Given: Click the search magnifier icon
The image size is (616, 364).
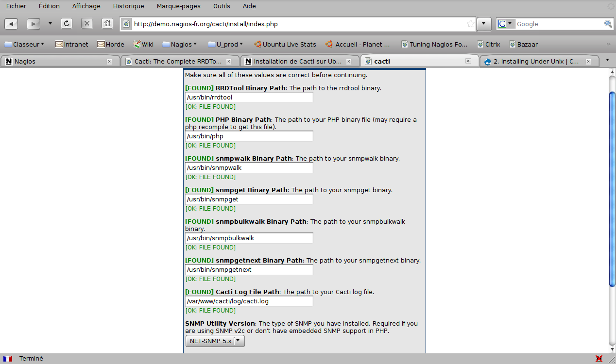Looking at the screenshot, I should [608, 24].
